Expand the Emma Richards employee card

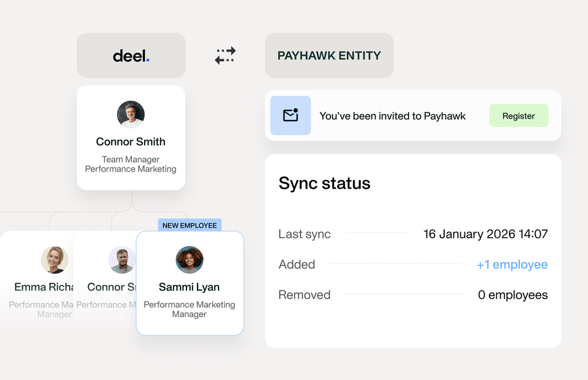tap(36, 282)
